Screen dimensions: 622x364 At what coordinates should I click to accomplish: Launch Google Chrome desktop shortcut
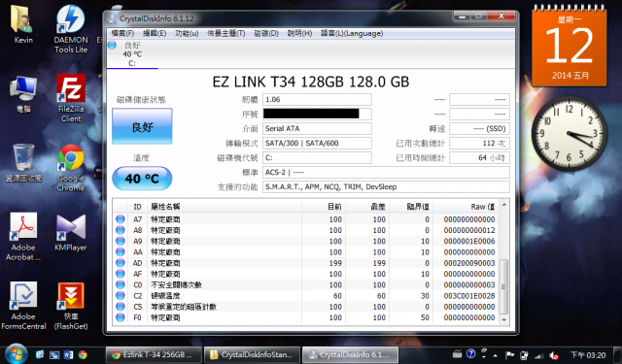(x=71, y=168)
